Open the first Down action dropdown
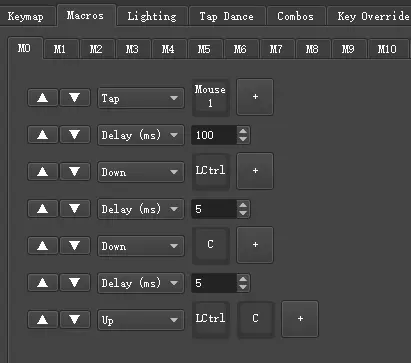The image size is (411, 363). pyautogui.click(x=141, y=172)
